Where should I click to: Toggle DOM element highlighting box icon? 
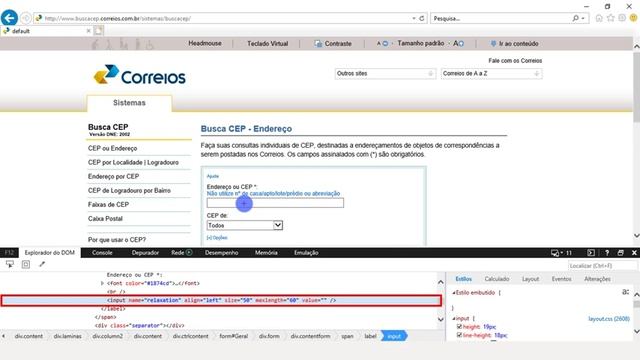26,264
